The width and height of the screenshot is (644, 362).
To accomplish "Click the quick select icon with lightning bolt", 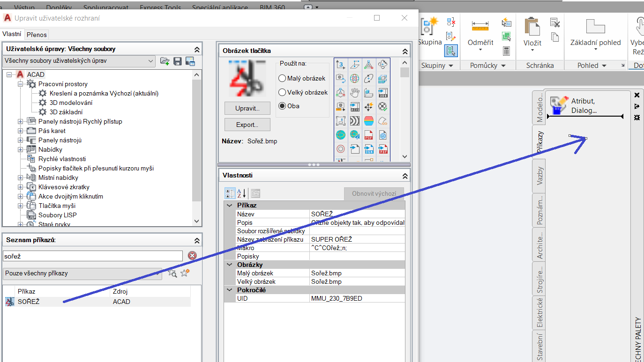I will pos(506,22).
